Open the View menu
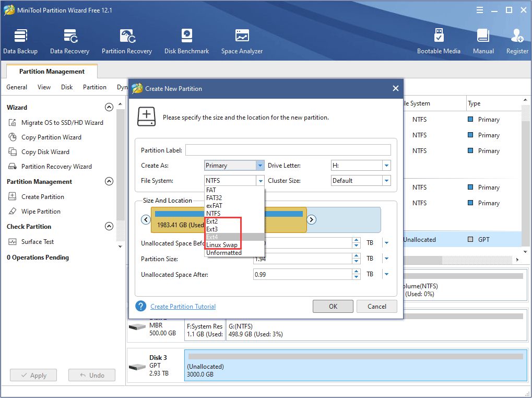The image size is (532, 398). point(44,87)
